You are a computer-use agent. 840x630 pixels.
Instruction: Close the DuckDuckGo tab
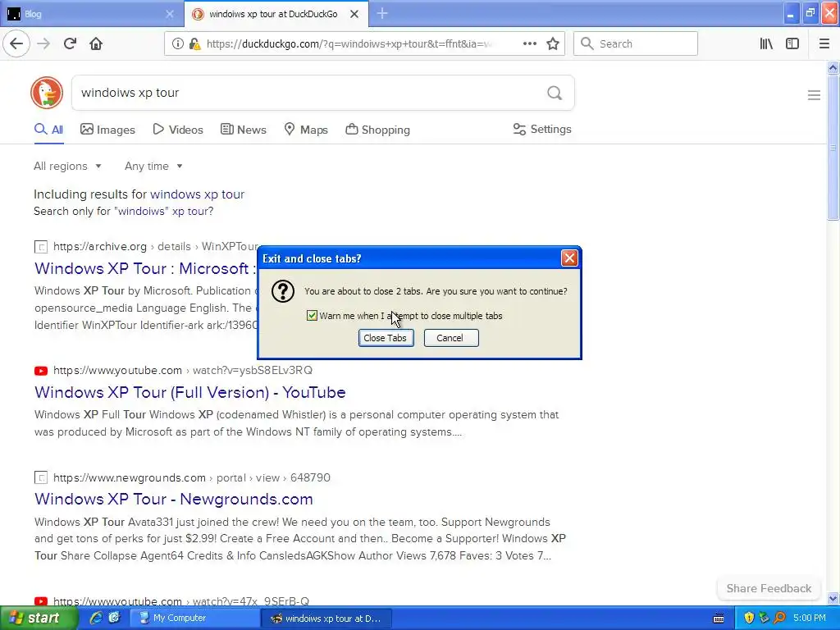354,14
